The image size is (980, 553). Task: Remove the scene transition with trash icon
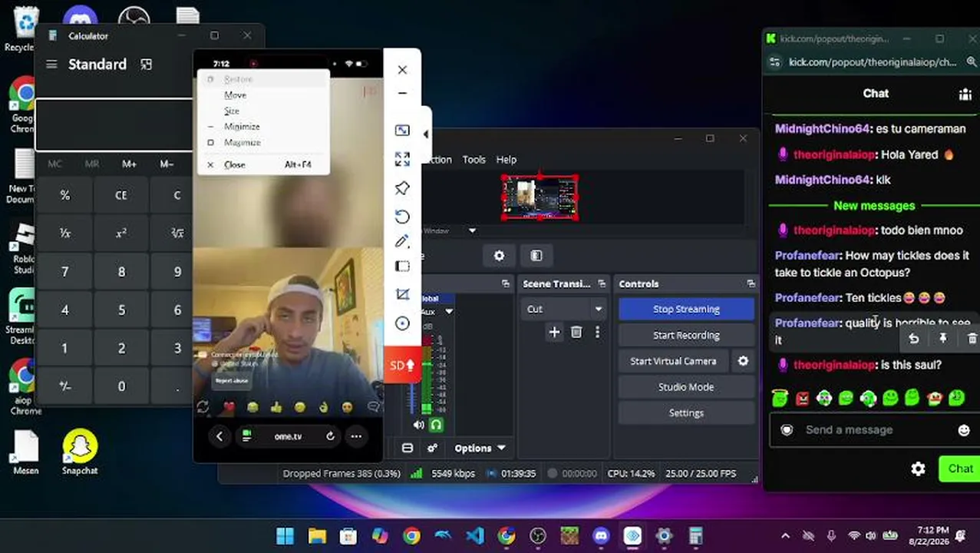point(576,332)
